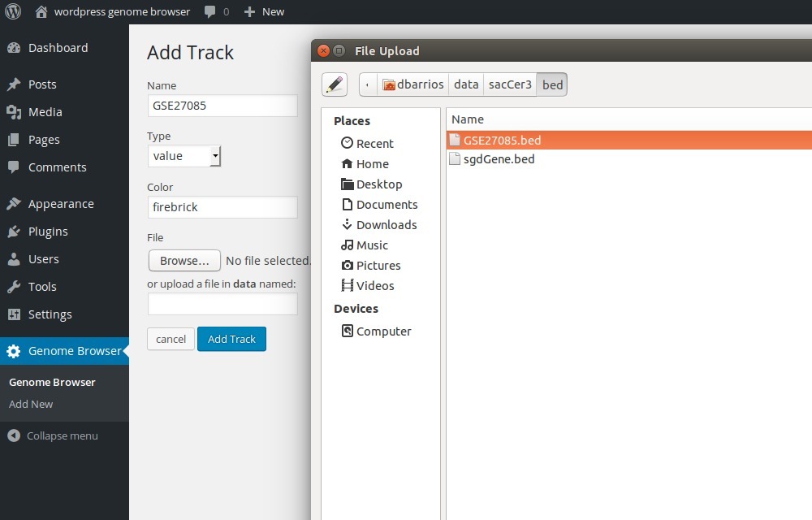Open the Genome Browser submenu link
Viewport: 812px width, 520px height.
click(x=52, y=382)
